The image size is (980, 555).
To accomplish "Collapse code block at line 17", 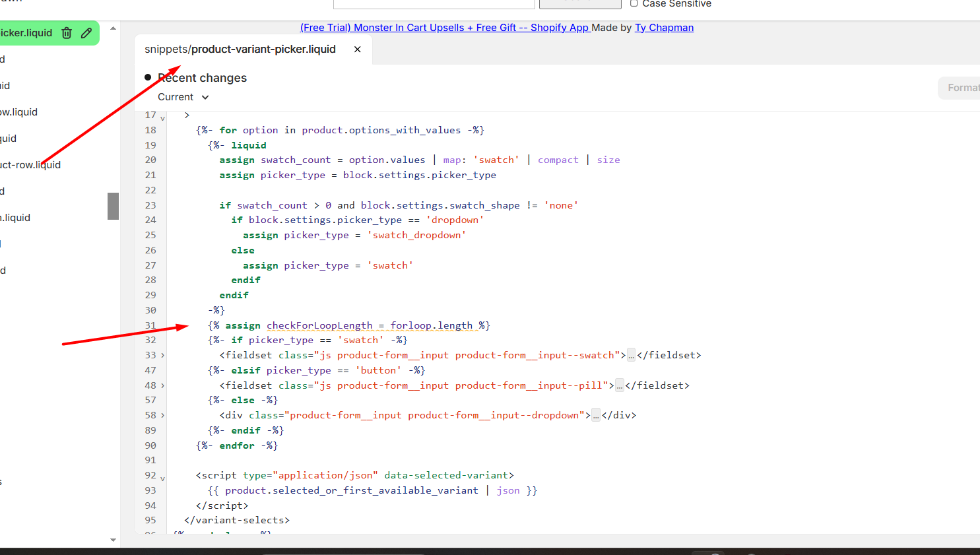I will click(x=163, y=119).
